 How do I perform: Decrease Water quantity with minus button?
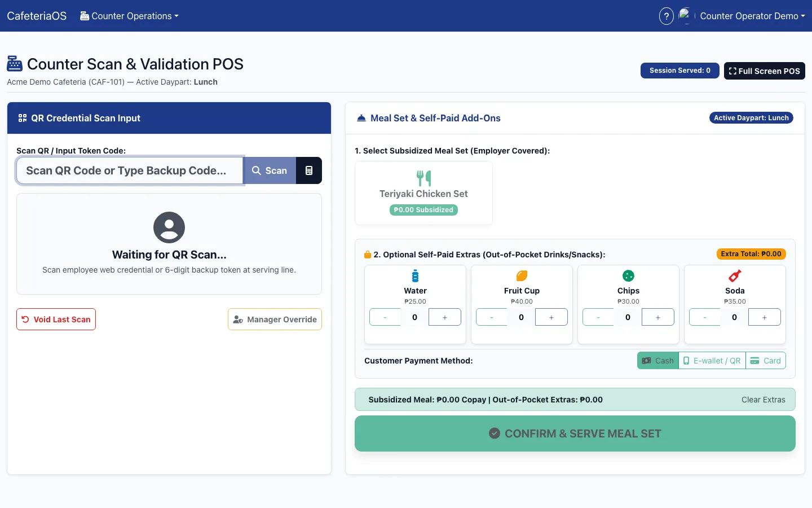pos(385,317)
